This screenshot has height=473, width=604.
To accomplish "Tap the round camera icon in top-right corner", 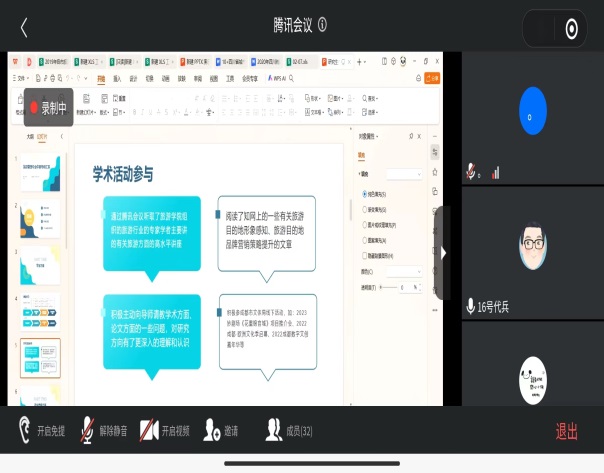I will (x=571, y=28).
